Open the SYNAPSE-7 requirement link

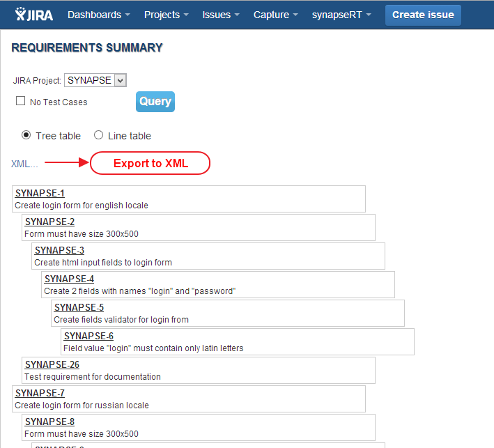pos(40,393)
